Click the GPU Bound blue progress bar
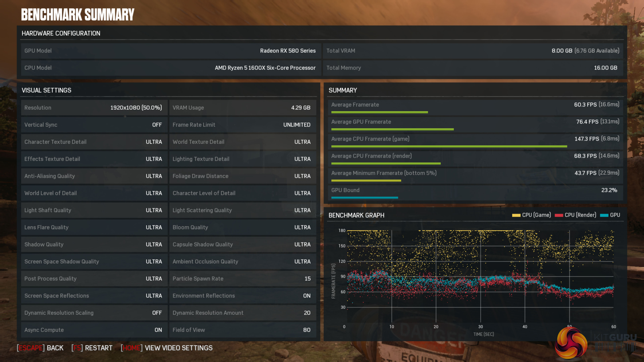644x362 pixels. [364, 198]
